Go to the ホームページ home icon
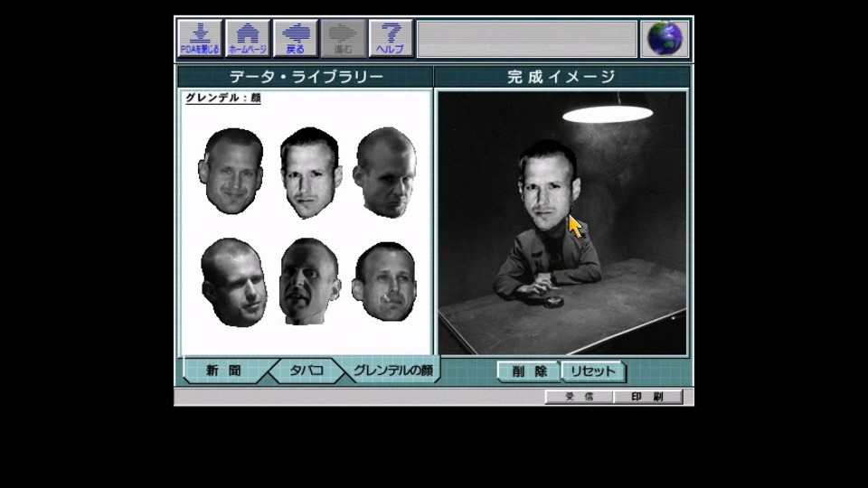Viewport: 868px width, 488px height. [248, 38]
